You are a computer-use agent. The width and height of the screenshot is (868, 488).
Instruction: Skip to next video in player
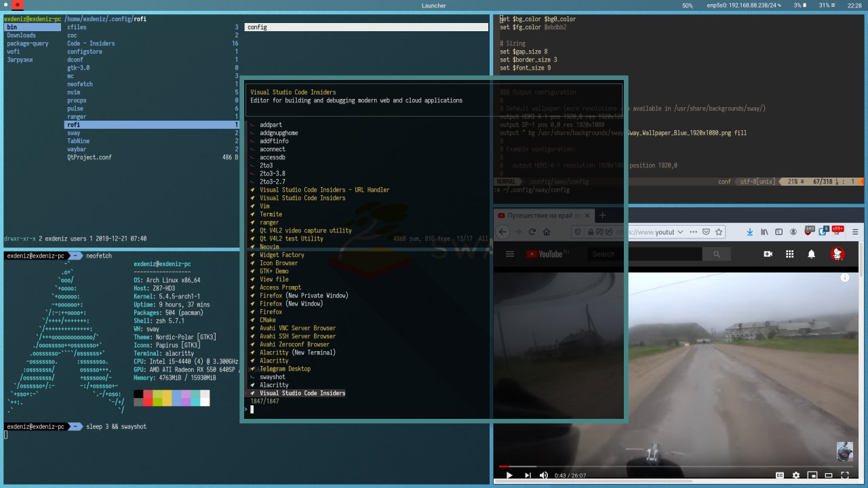pyautogui.click(x=527, y=476)
